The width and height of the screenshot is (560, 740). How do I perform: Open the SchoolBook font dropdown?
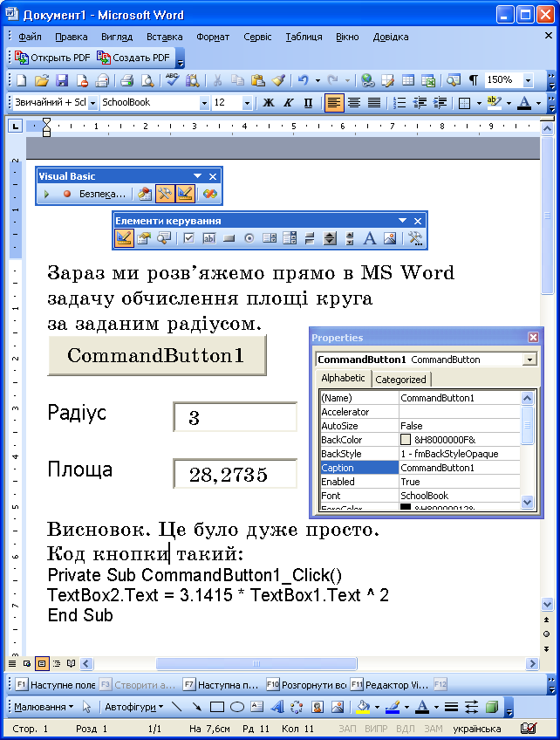point(204,103)
